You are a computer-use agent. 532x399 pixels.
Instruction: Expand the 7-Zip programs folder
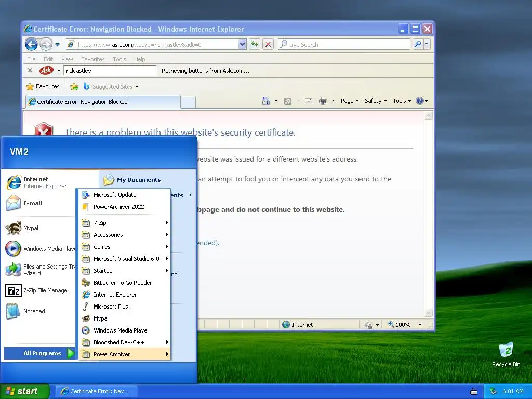(125, 223)
